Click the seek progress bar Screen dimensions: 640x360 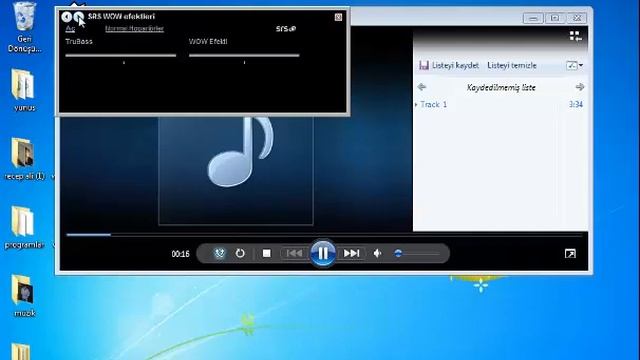324,235
